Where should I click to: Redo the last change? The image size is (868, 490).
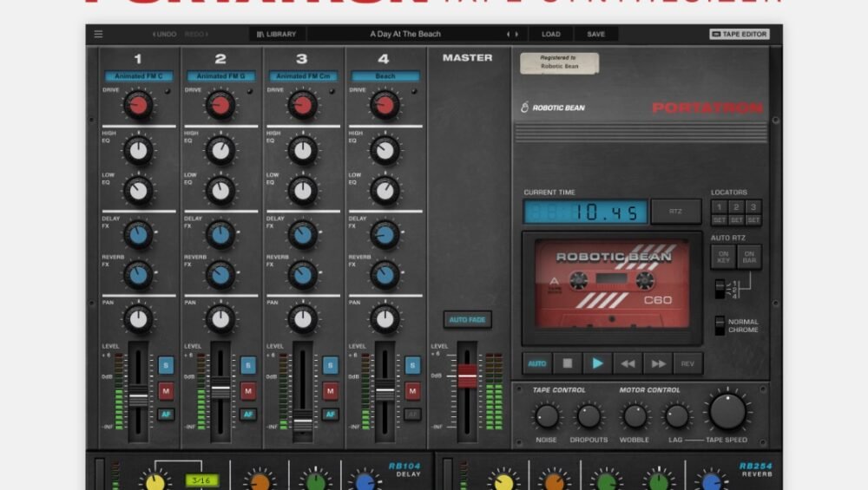196,34
